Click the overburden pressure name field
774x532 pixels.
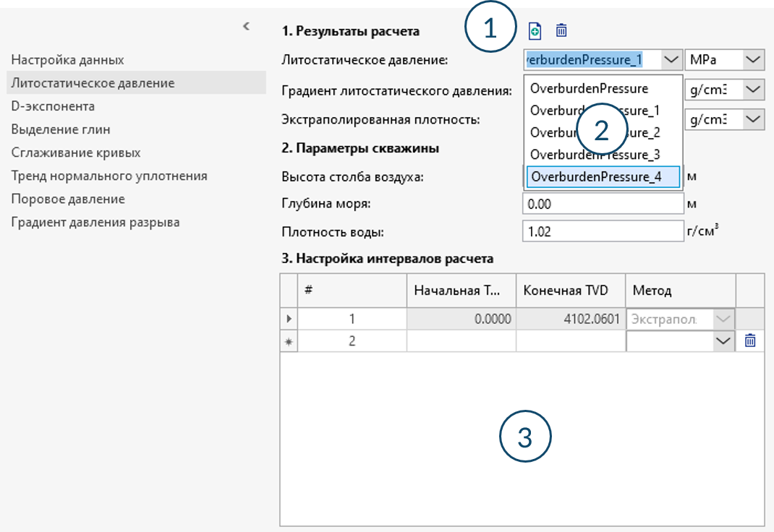pos(592,60)
